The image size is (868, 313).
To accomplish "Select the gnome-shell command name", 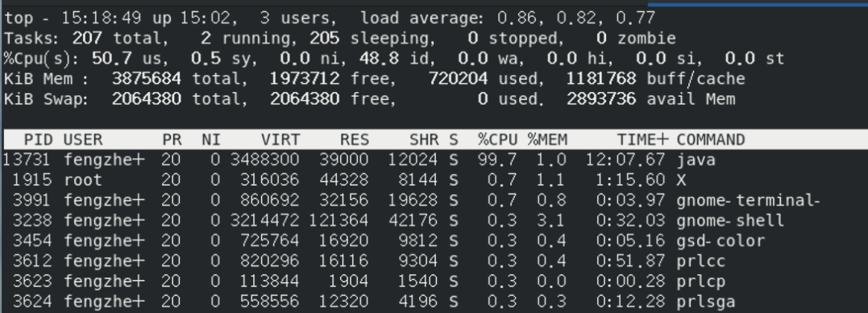I will (x=730, y=220).
